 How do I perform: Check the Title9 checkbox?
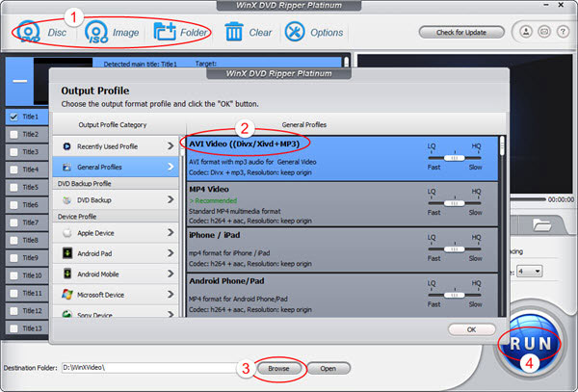14,258
